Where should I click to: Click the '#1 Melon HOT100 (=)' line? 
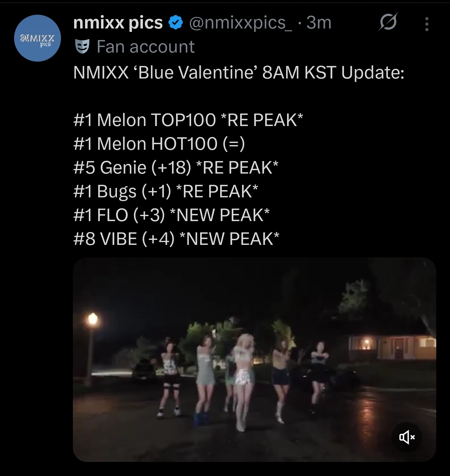click(159, 144)
